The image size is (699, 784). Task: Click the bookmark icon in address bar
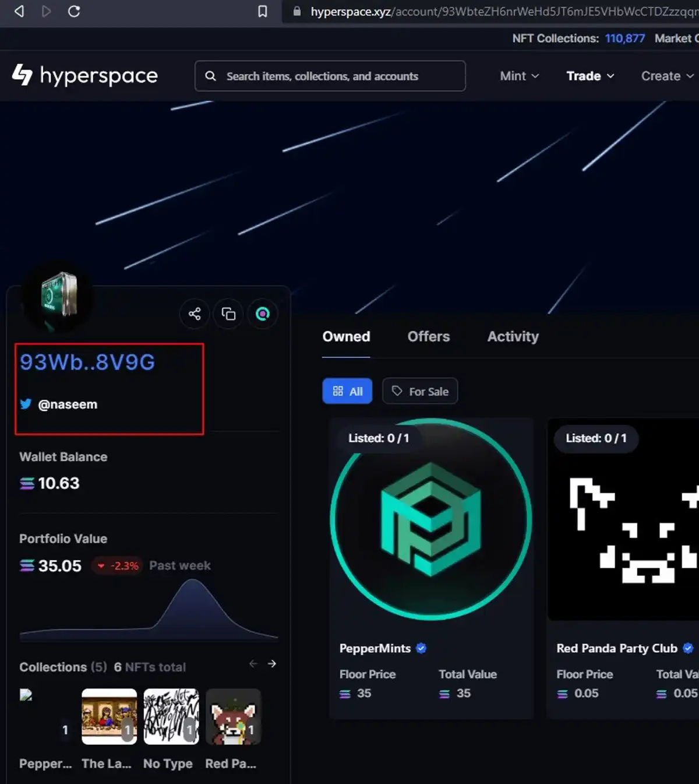263,11
